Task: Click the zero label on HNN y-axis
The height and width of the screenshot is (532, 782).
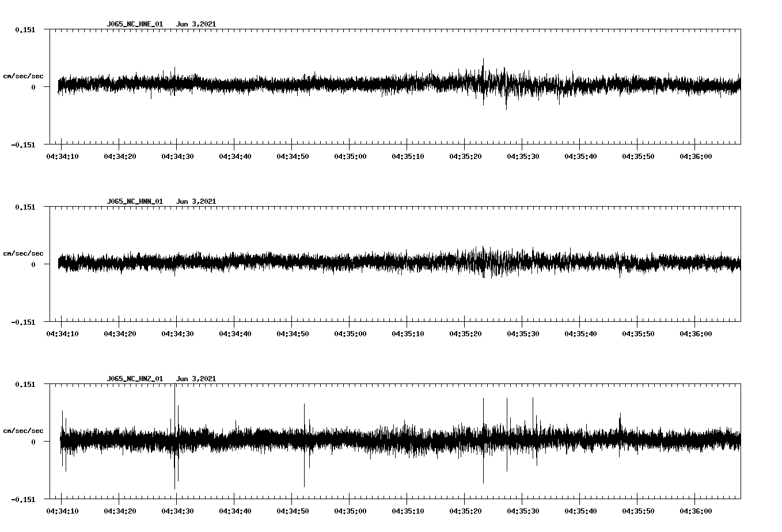Action: tap(33, 265)
